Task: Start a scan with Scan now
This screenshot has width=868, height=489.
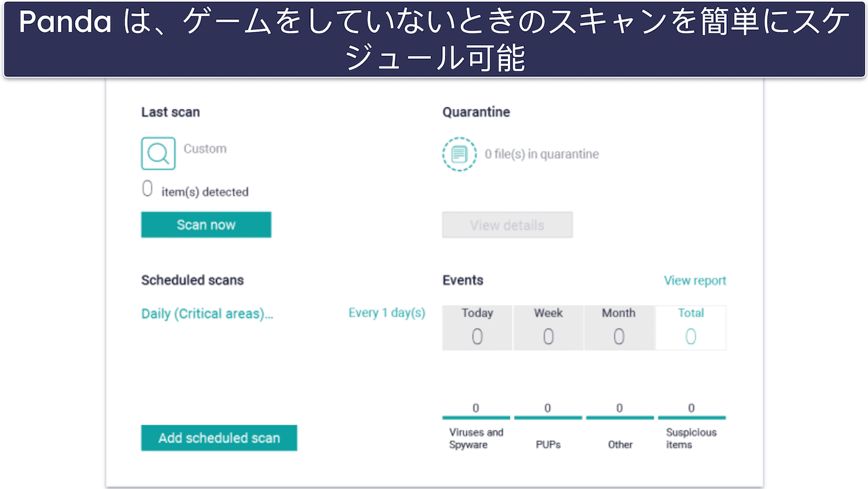Action: pyautogui.click(x=206, y=225)
